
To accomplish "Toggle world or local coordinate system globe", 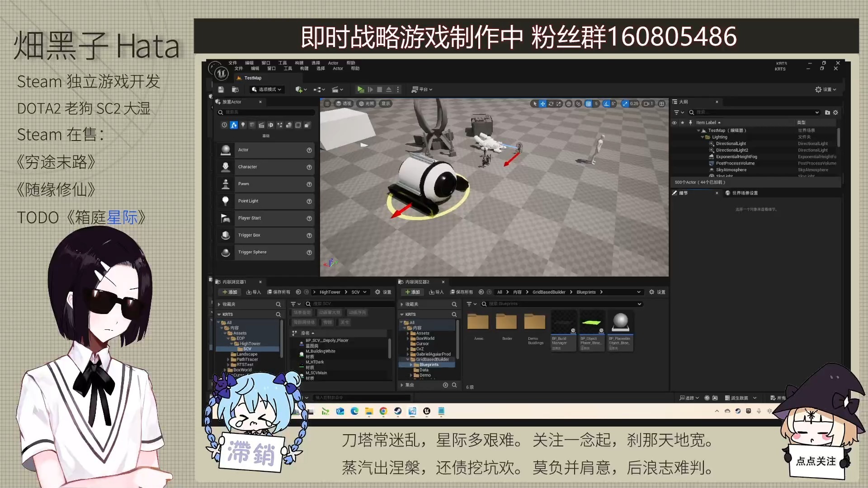I will coord(569,103).
